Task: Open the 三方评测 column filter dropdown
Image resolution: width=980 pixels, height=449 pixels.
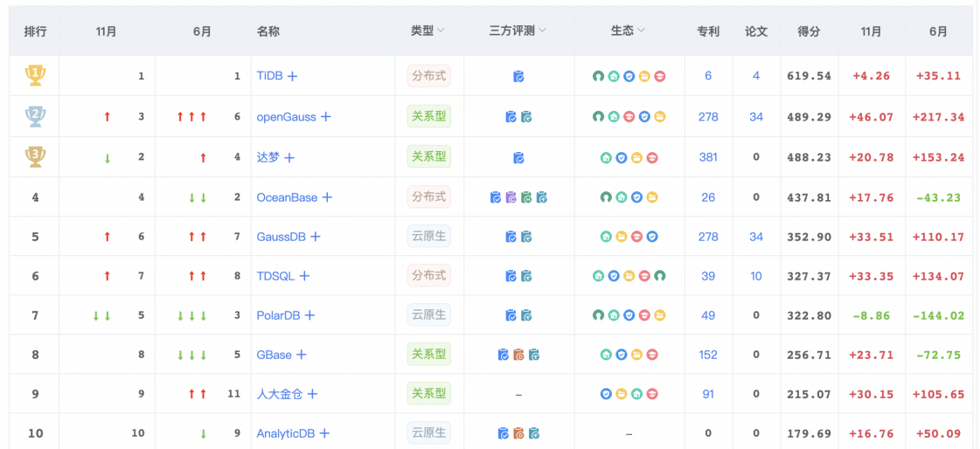Action: [542, 31]
